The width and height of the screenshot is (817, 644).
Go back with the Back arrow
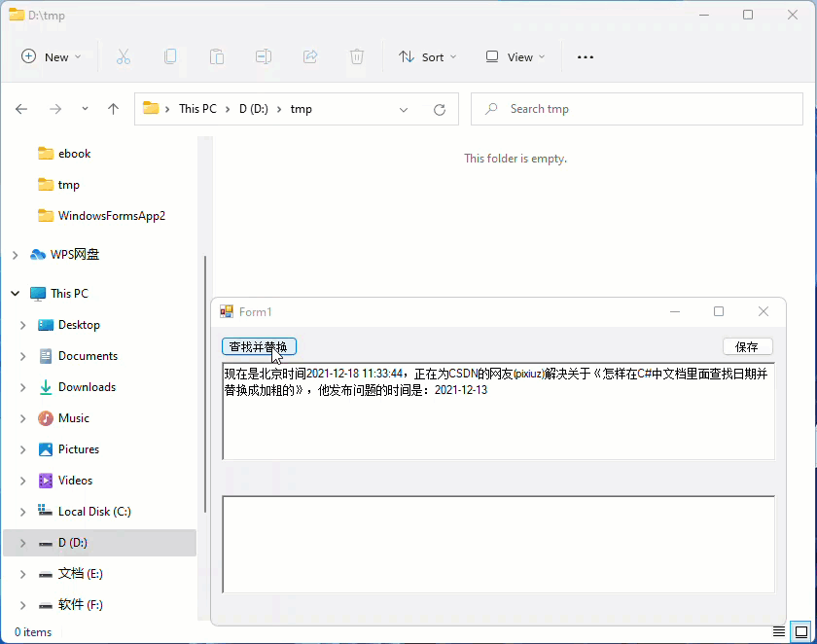pos(21,109)
